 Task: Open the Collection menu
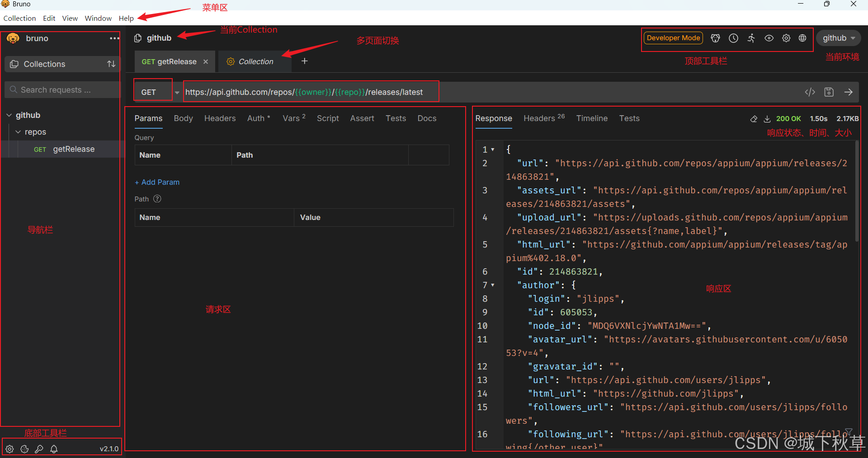(19, 18)
